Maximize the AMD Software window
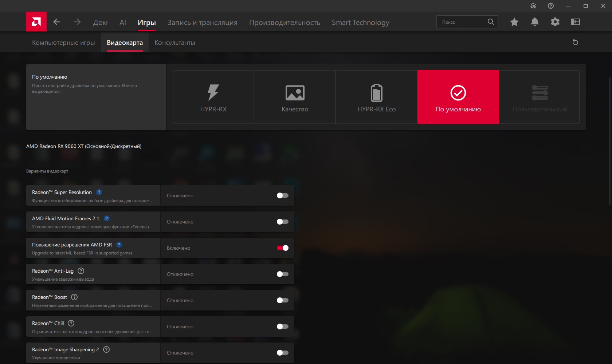Screen dimensions: 612x364 586,6
